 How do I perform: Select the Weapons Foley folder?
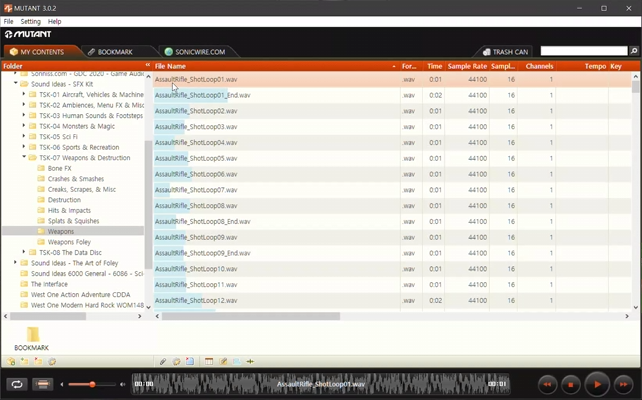69,242
